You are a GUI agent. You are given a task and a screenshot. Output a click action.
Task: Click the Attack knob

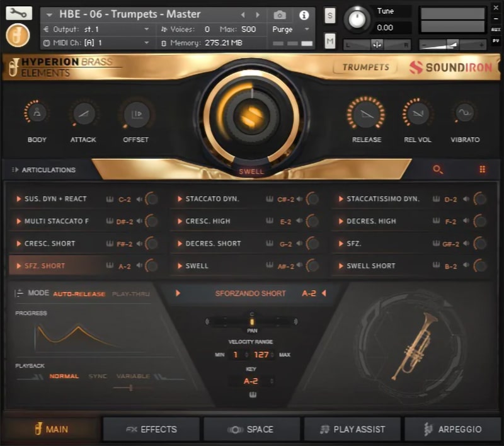point(84,113)
